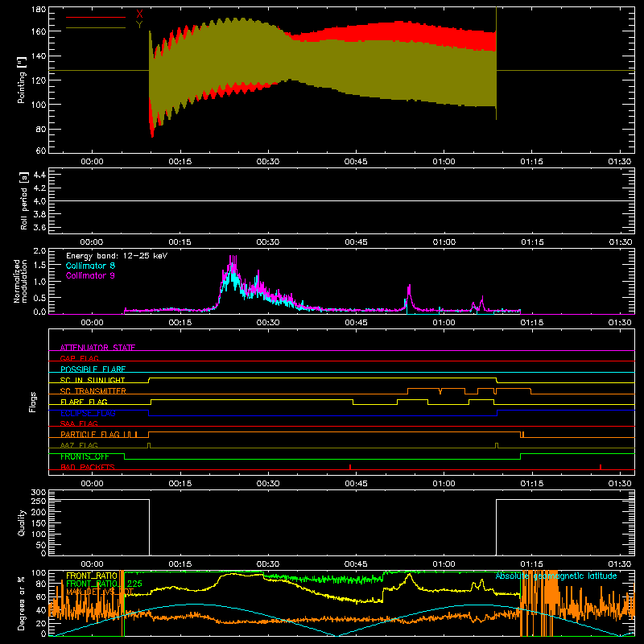Click the POSSIBLE_FLARE label
This screenshot has width=644, height=644.
[93, 369]
